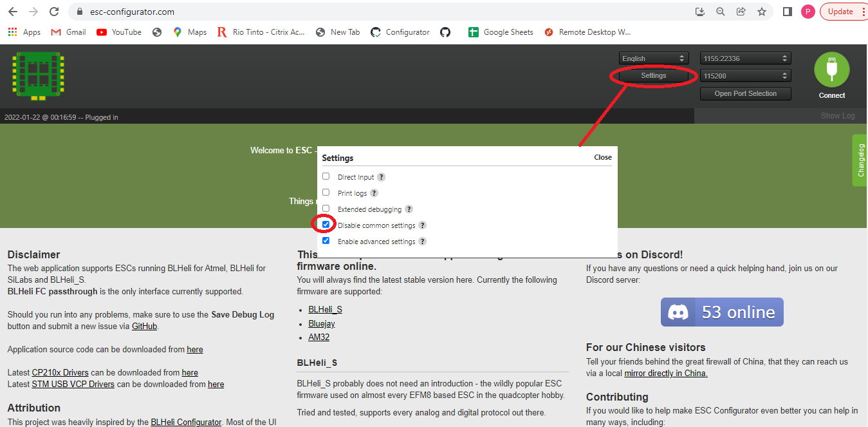This screenshot has width=868, height=427.
Task: Open the Chrome profile avatar
Action: point(808,12)
